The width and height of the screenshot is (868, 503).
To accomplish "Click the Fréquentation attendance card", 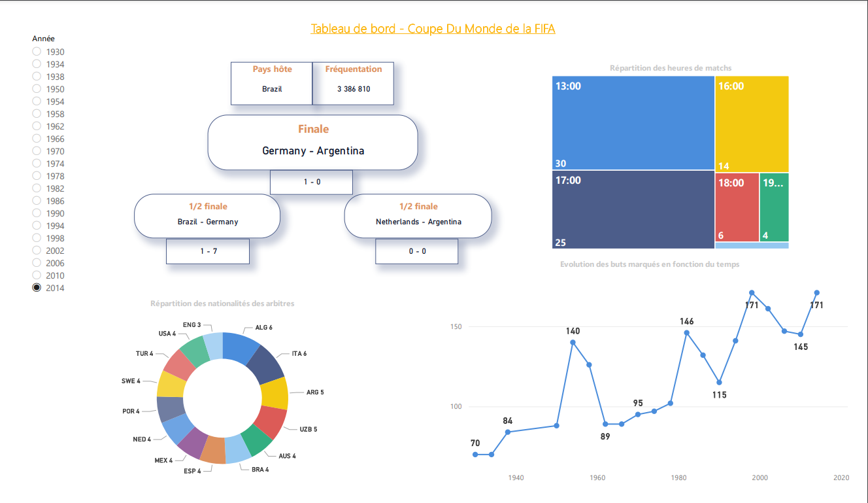I will [x=353, y=83].
